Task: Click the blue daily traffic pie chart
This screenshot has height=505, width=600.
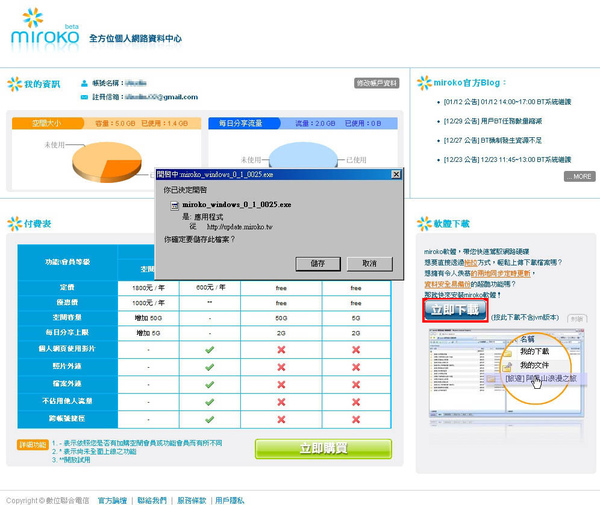Action: (x=303, y=157)
